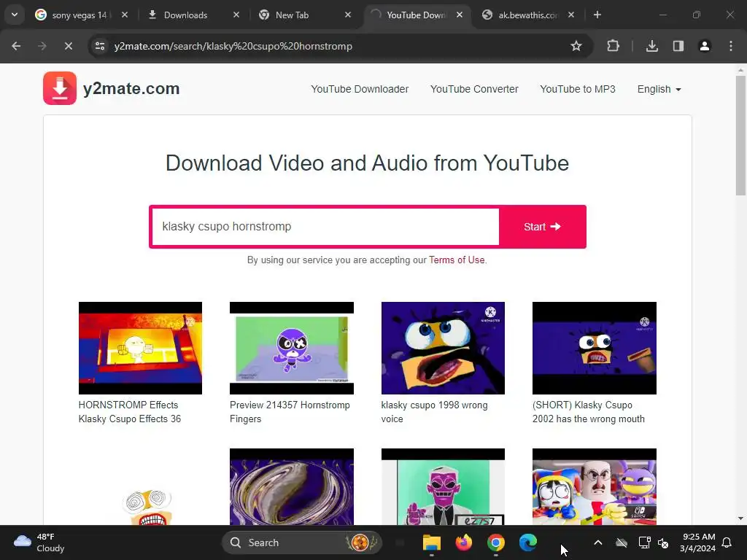The width and height of the screenshot is (747, 560).
Task: Click the Chrome icon in the taskbar
Action: click(x=495, y=542)
